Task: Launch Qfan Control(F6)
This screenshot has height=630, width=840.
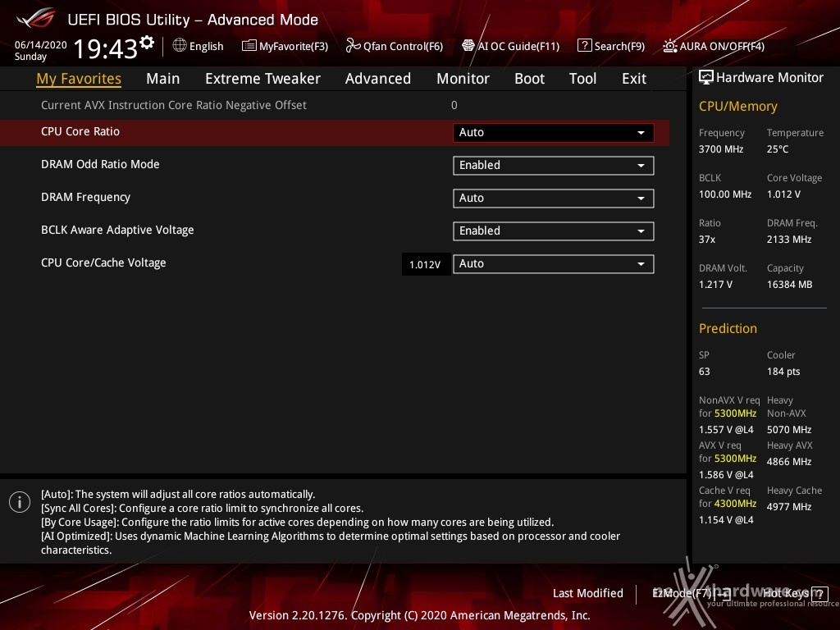Action: click(x=395, y=46)
